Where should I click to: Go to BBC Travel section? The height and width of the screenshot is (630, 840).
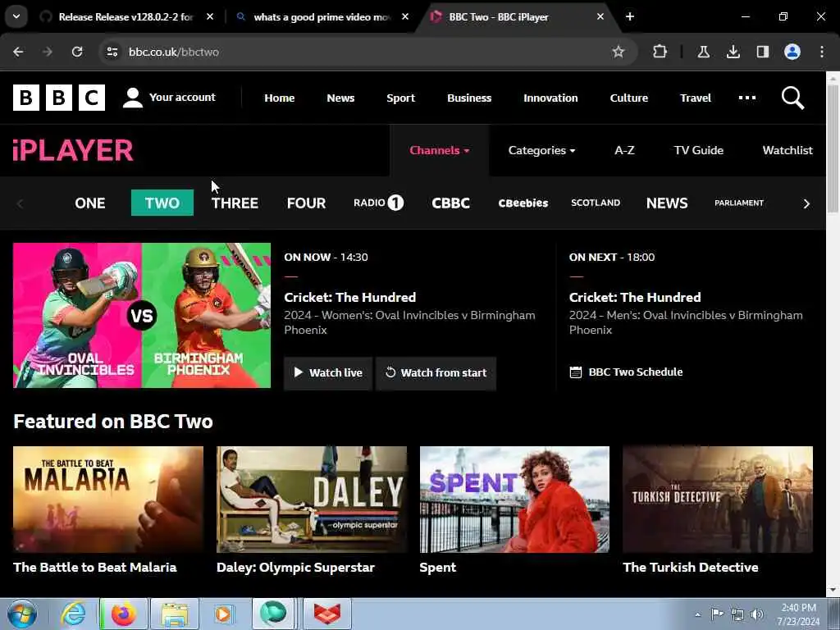[696, 98]
